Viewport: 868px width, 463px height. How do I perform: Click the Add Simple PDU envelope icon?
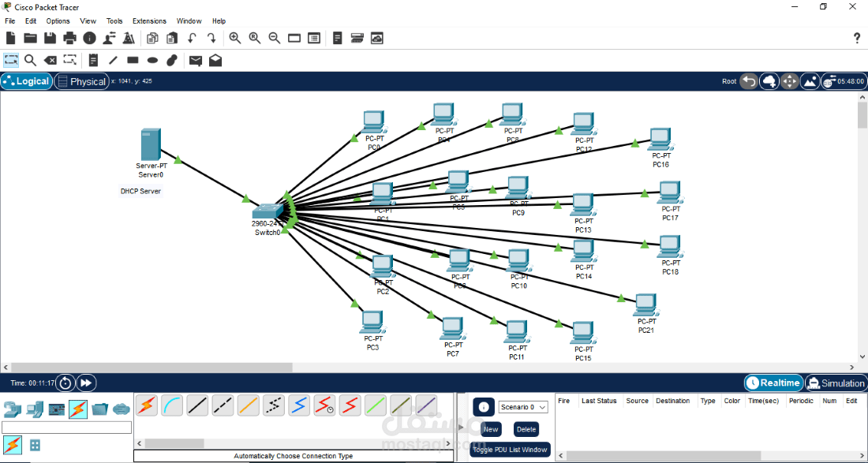tap(196, 60)
